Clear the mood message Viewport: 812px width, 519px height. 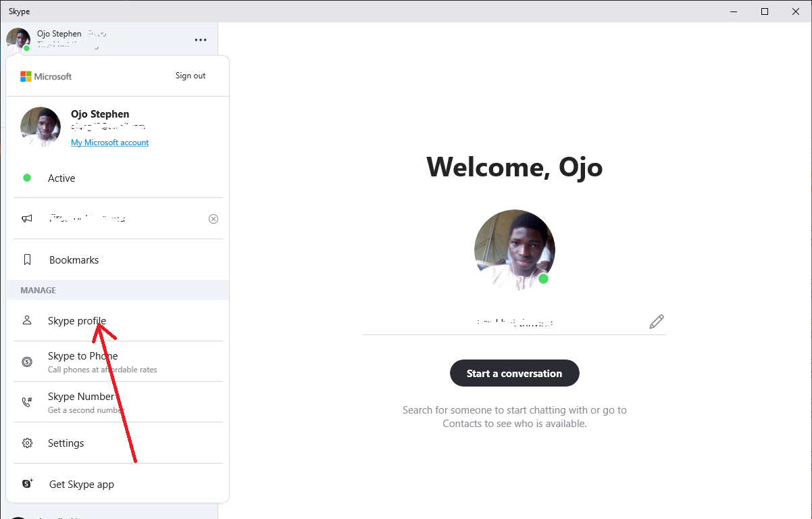213,219
